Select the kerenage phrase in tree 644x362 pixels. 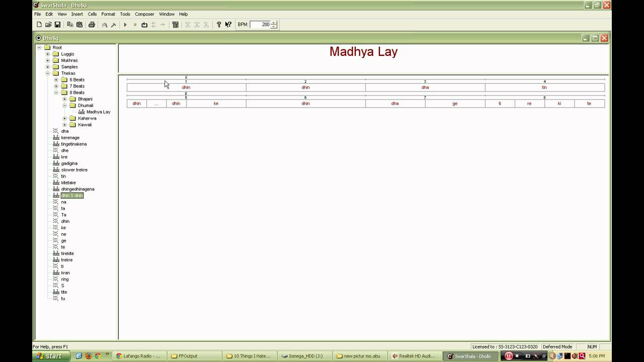[70, 138]
